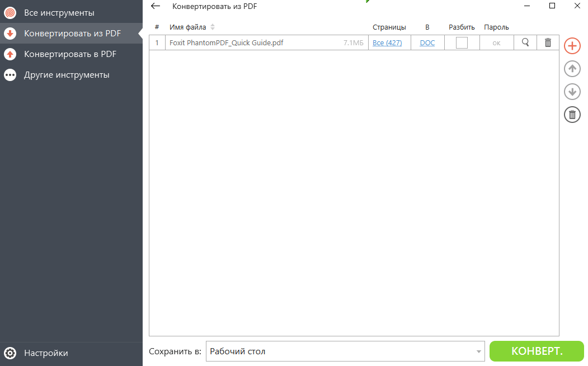Click the Other tools three-dots icon
The image size is (588, 366).
10,75
